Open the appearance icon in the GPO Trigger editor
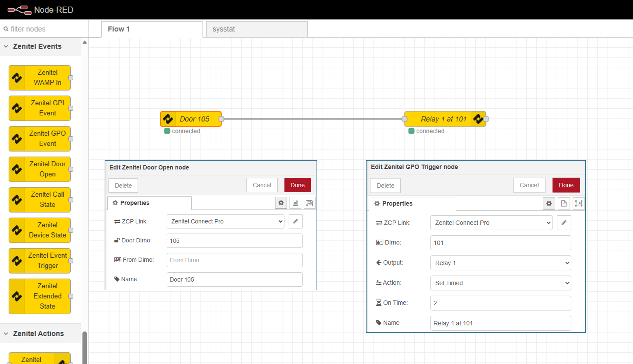This screenshot has width=633, height=364. (579, 204)
